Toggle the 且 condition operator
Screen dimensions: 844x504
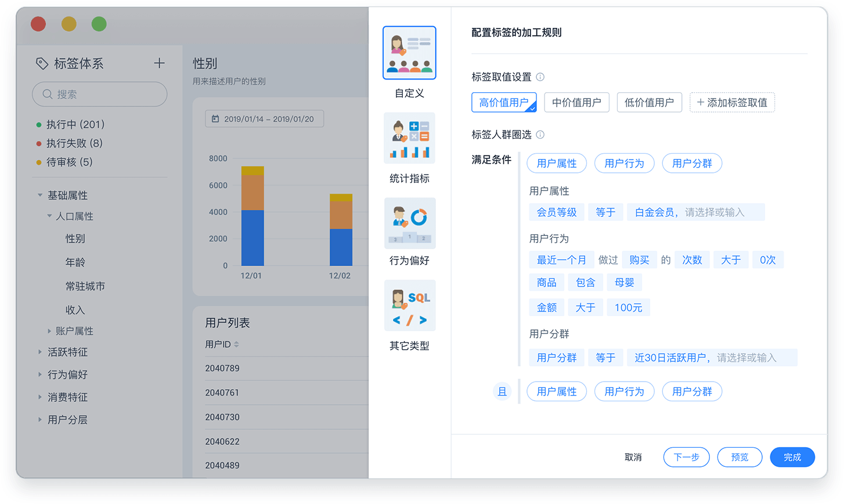pyautogui.click(x=502, y=391)
